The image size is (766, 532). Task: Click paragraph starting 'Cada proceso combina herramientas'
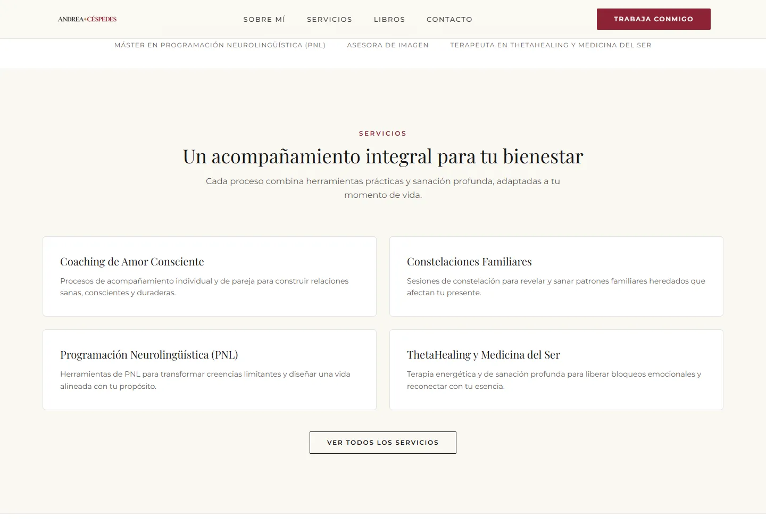383,188
